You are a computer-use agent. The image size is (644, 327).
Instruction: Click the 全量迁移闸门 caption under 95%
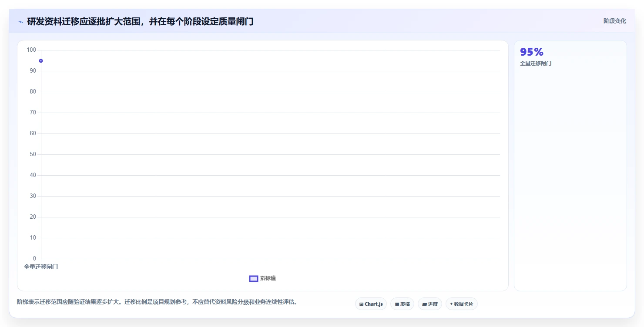pos(536,63)
